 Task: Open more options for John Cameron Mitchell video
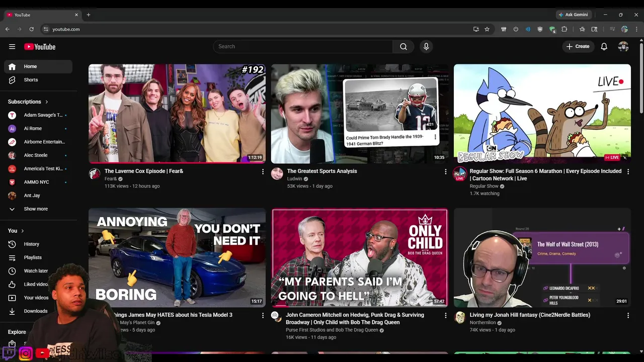click(445, 315)
